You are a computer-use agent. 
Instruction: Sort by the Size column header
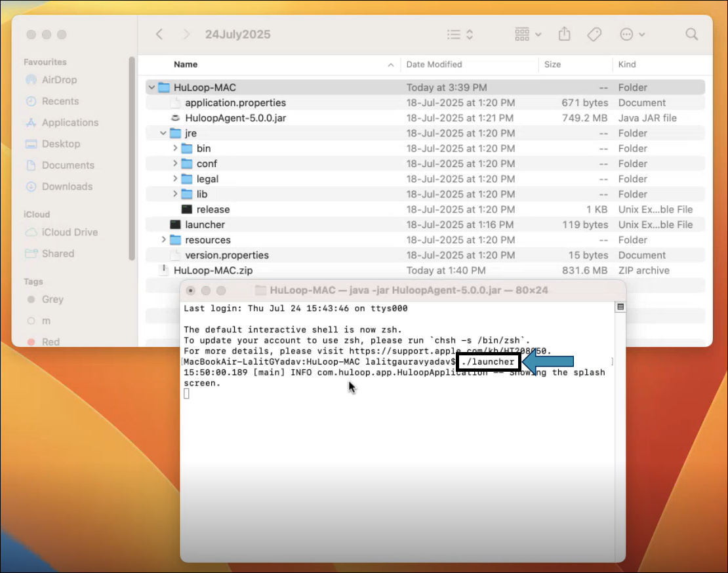(553, 64)
